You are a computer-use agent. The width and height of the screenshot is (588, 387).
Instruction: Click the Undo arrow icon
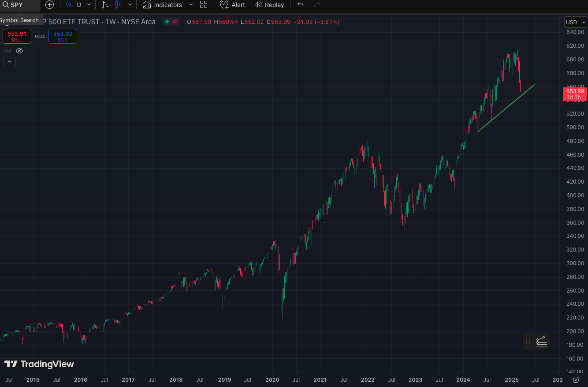coord(300,5)
